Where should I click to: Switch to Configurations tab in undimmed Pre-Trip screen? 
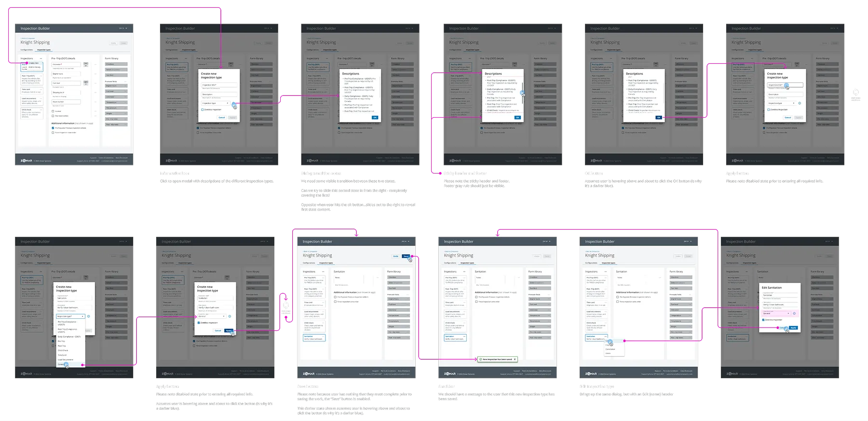(27, 50)
